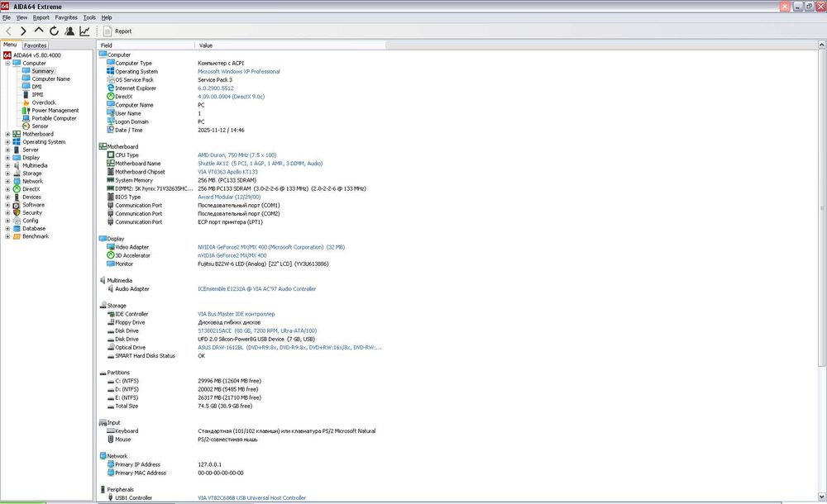
Task: Click the Security shield icon
Action: tap(17, 213)
